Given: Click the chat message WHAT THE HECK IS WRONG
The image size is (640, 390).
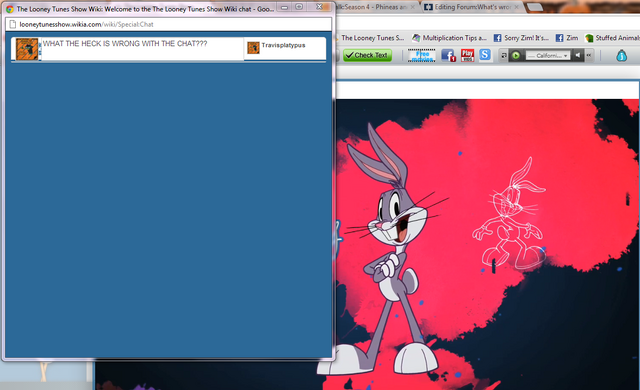Looking at the screenshot, I should click(125, 44).
